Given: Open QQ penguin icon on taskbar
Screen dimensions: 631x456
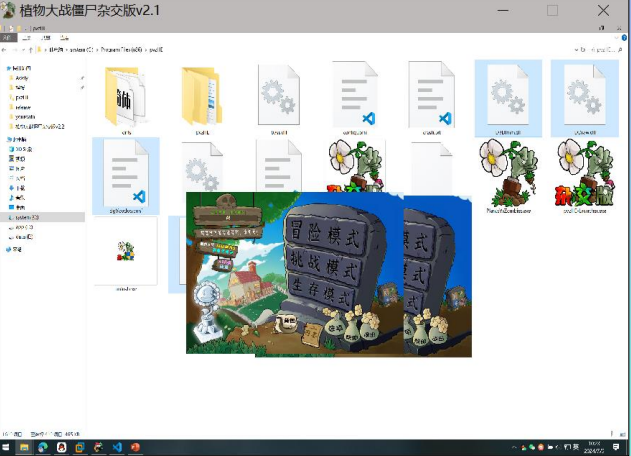Looking at the screenshot, I should (x=62, y=447).
